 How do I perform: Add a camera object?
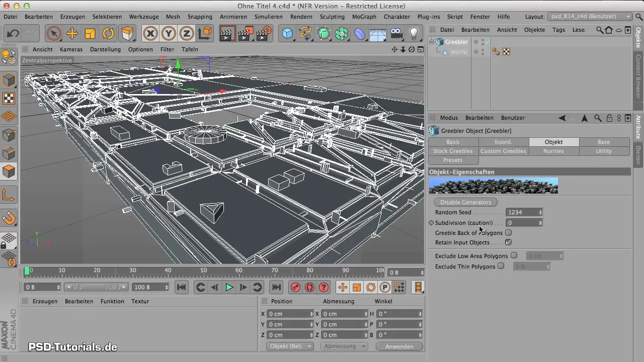[x=396, y=34]
